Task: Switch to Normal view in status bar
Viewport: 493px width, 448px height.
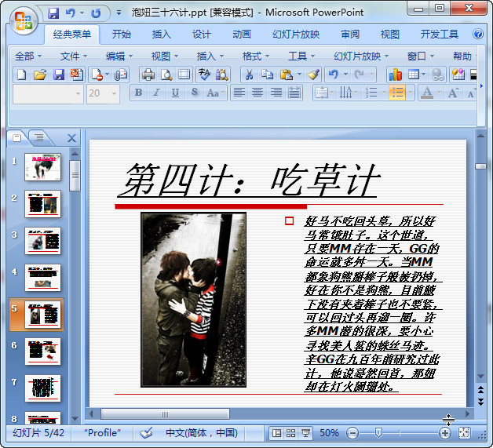Action: pos(276,433)
